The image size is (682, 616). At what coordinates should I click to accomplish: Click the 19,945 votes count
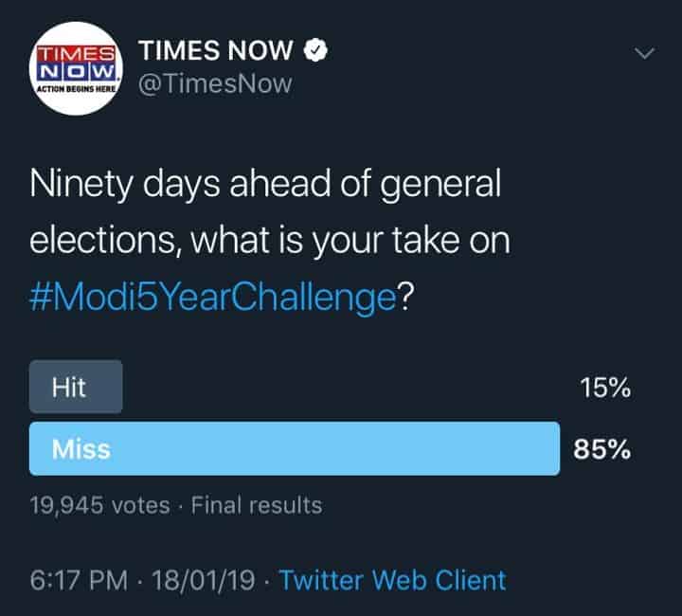tap(99, 505)
